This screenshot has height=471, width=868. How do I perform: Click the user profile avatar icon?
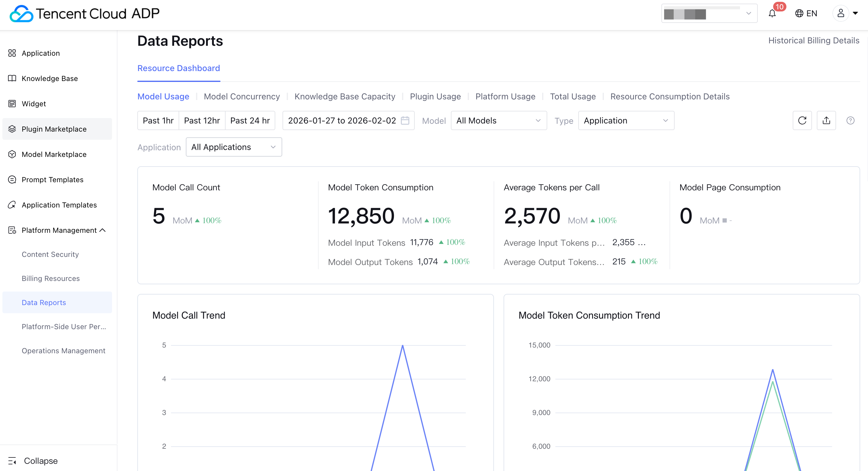841,14
